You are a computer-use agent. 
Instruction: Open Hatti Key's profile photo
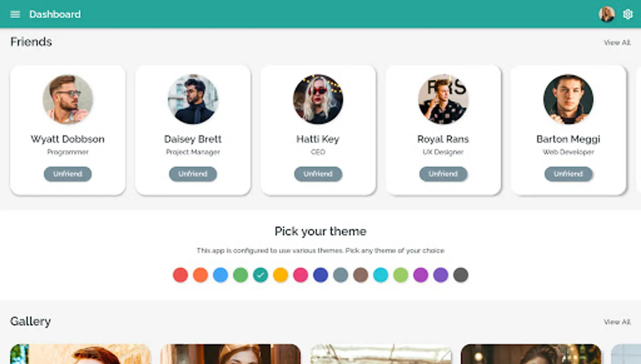(318, 99)
